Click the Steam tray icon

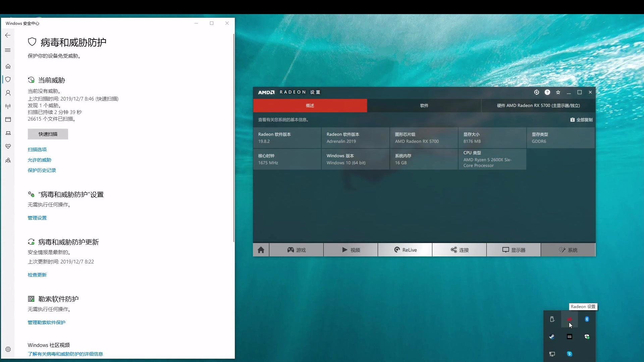pos(552,337)
